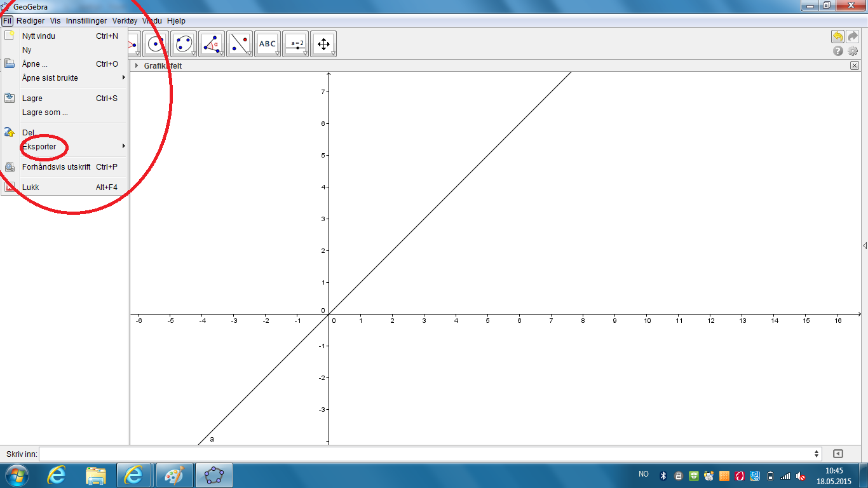Select the ABC text tool
868x488 pixels.
(268, 44)
